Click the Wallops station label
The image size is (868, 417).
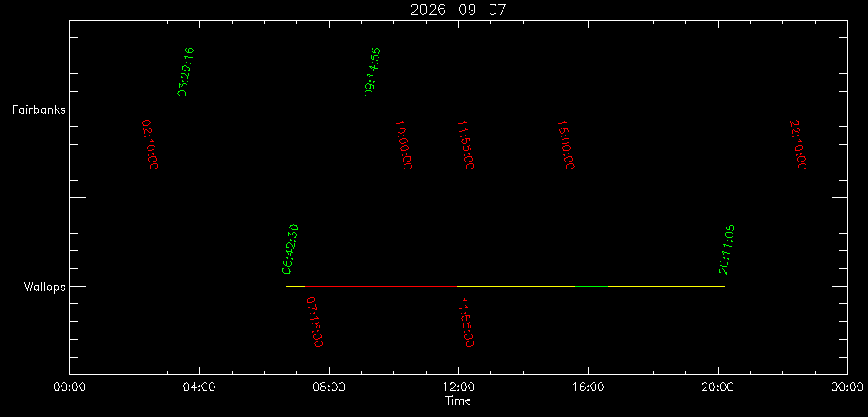click(44, 287)
